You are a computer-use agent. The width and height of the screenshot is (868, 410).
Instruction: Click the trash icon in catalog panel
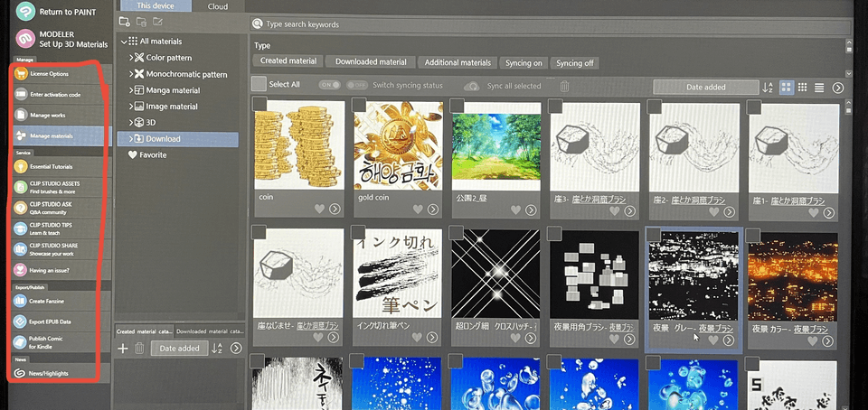[139, 348]
